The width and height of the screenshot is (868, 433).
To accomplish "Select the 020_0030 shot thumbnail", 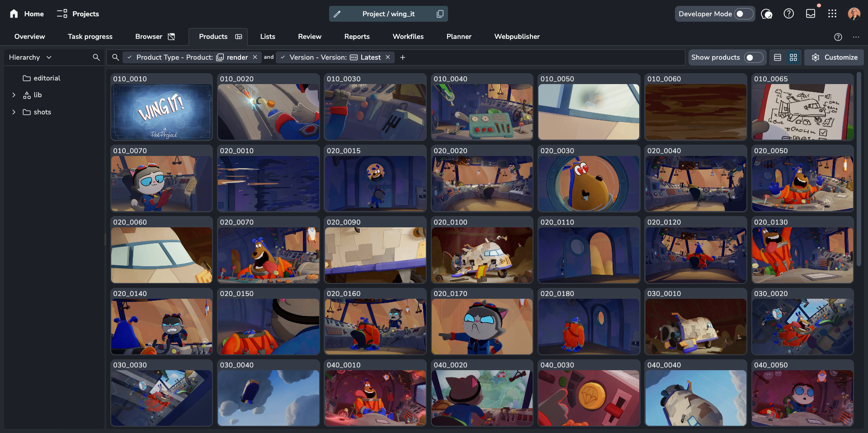I will (x=589, y=184).
